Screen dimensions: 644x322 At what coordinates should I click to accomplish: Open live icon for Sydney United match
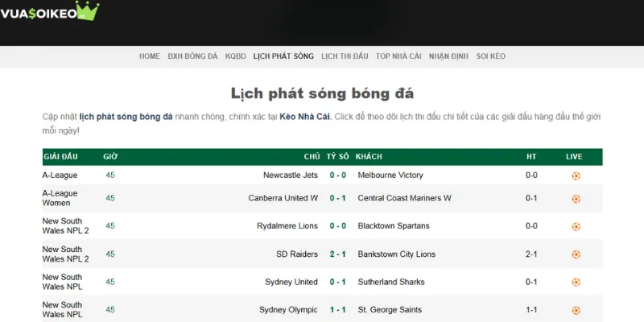click(x=576, y=283)
